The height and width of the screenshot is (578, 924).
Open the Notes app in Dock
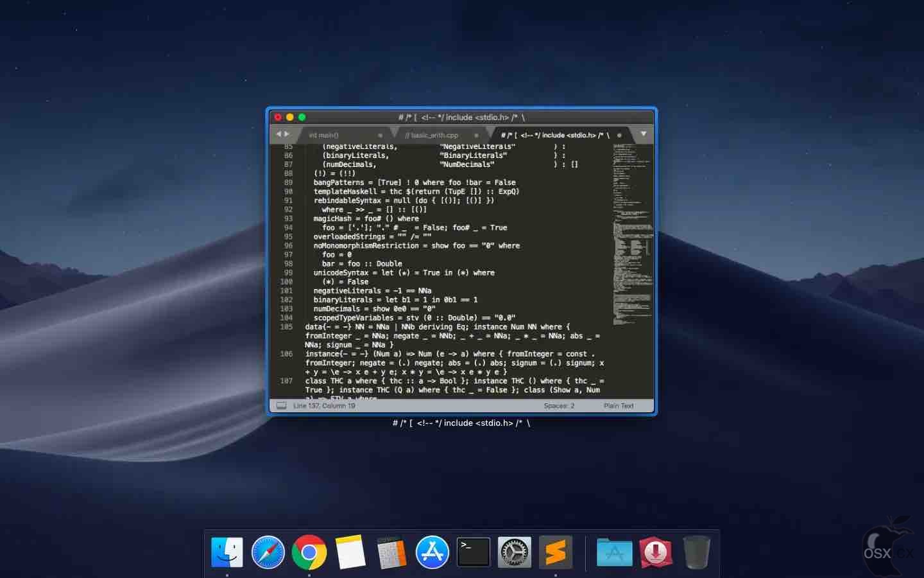(350, 552)
